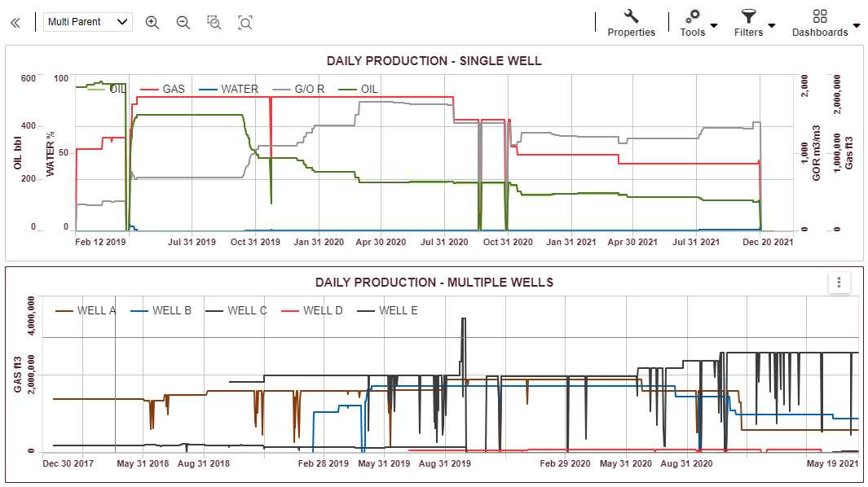The image size is (868, 487).
Task: Click the Feb 28 2019 date label
Action: pyautogui.click(x=324, y=463)
